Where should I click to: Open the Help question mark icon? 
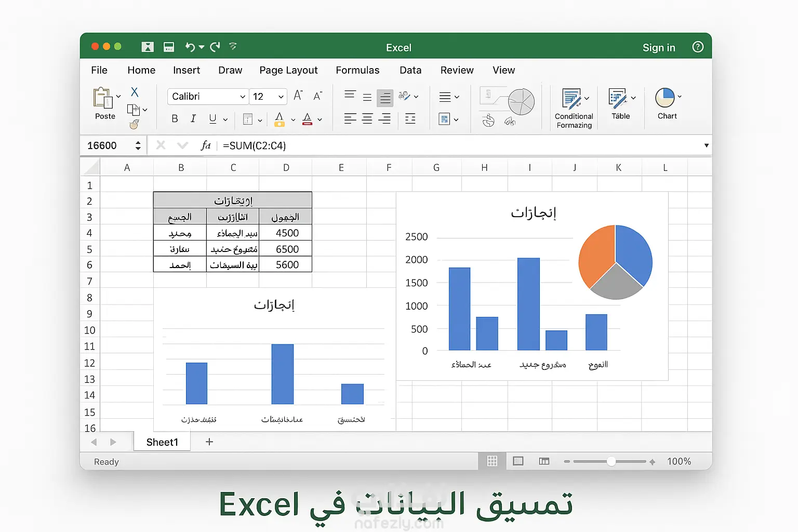[x=698, y=47]
